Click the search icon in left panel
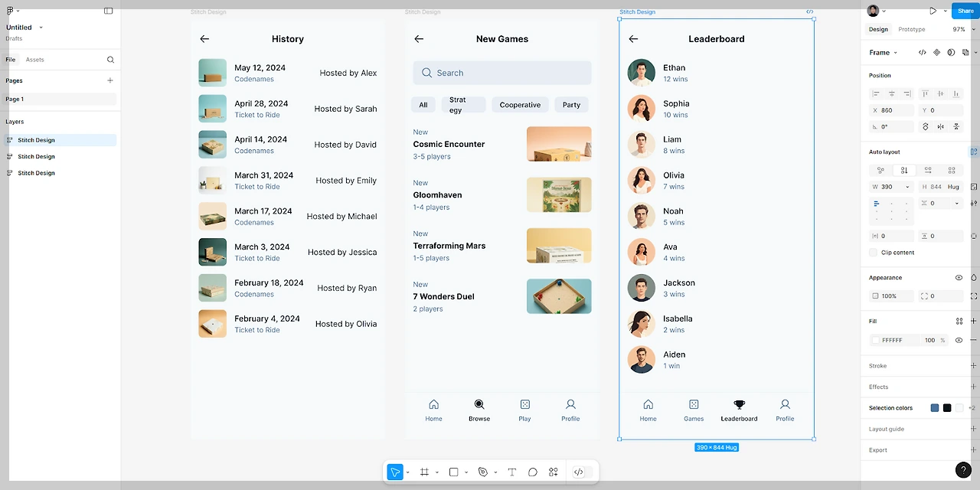Screen dimensions: 980x490 point(110,60)
